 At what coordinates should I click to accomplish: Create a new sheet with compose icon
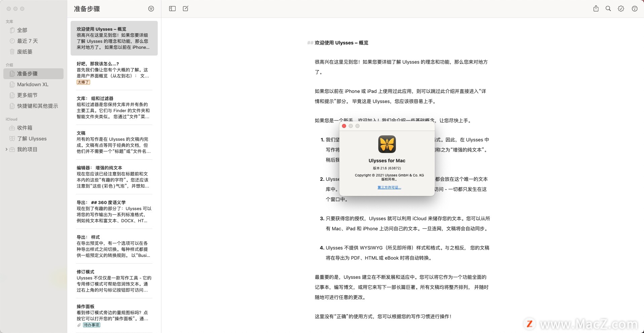[x=186, y=9]
